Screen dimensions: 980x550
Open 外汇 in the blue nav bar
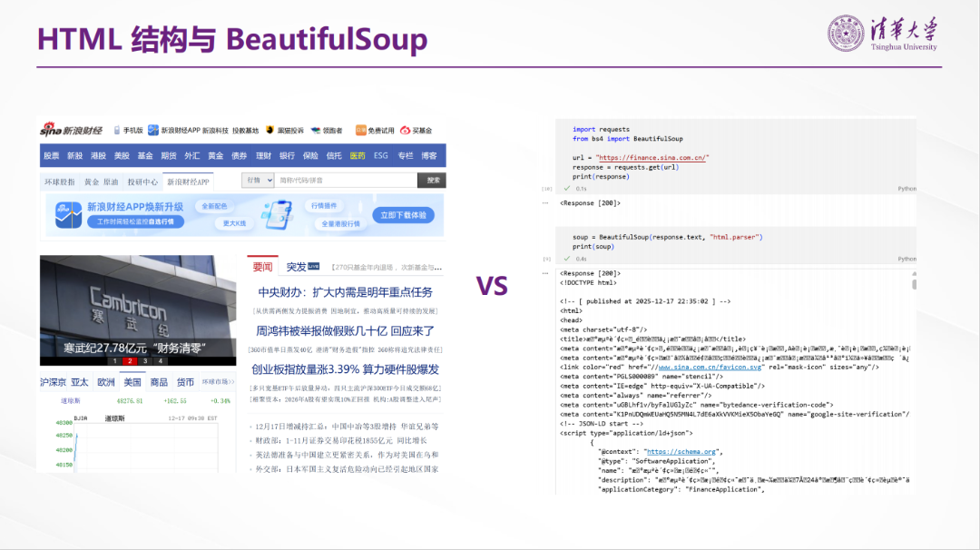191,155
